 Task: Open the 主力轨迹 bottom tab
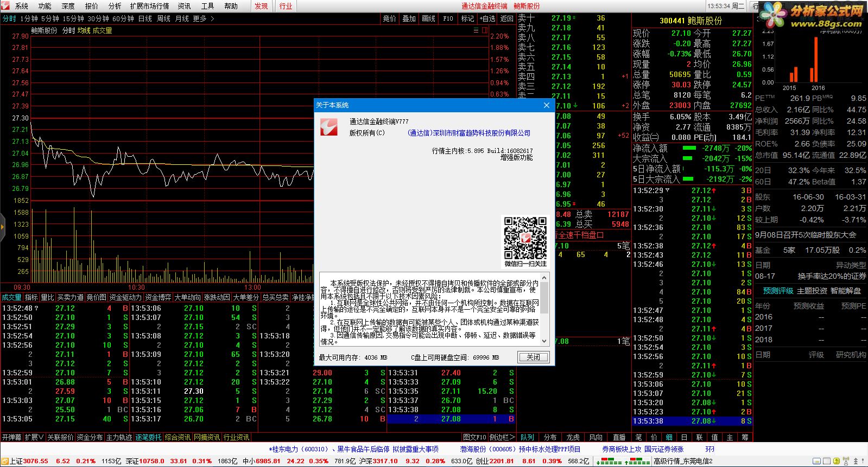[x=119, y=437]
